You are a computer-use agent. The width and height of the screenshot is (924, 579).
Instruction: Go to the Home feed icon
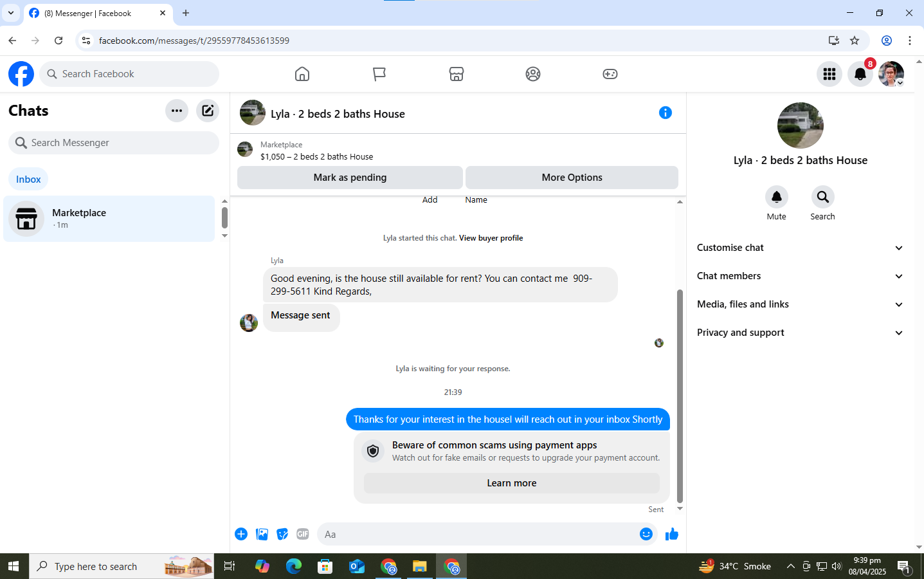point(302,74)
